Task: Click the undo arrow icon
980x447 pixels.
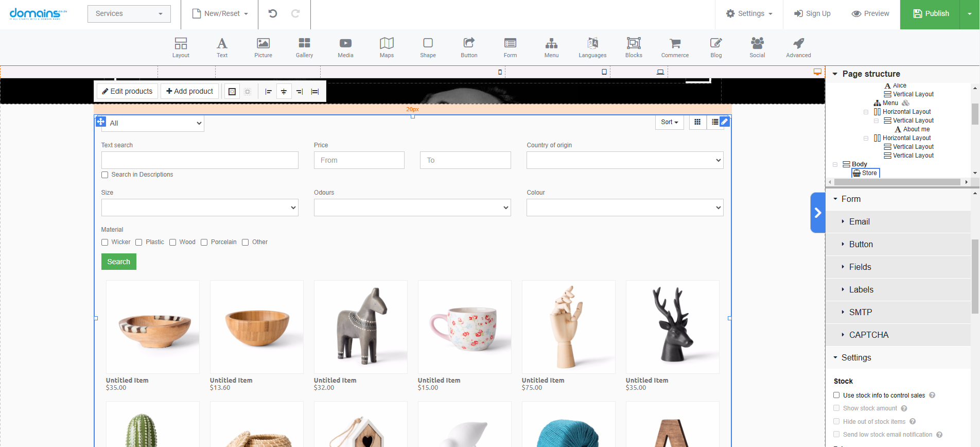Action: [x=273, y=14]
